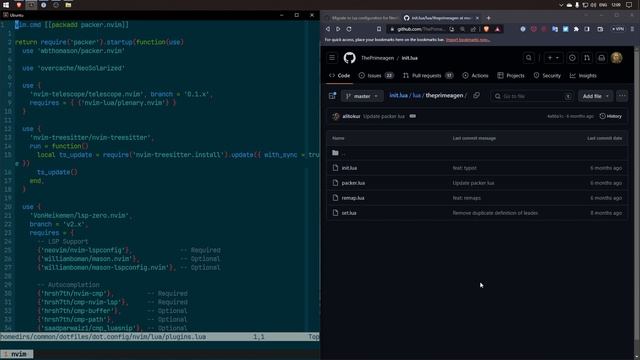Open ThePrimeagen user profile link

tap(377, 58)
